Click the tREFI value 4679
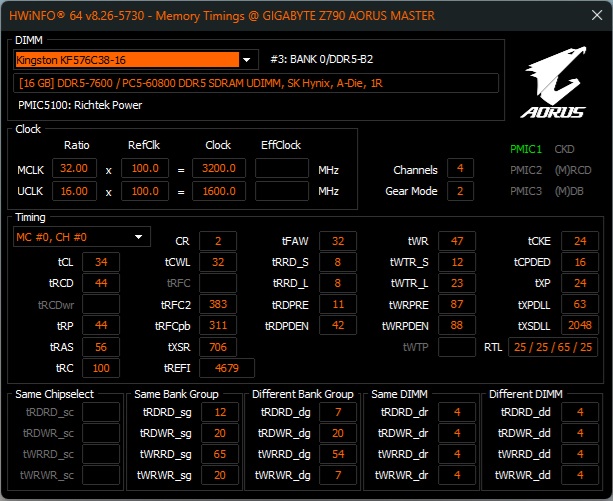Screen dimensions: 613x501 227,368
